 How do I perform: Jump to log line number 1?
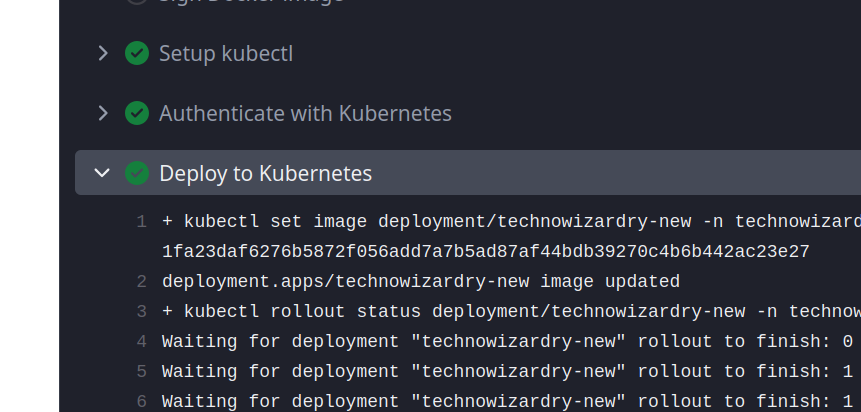coord(142,222)
